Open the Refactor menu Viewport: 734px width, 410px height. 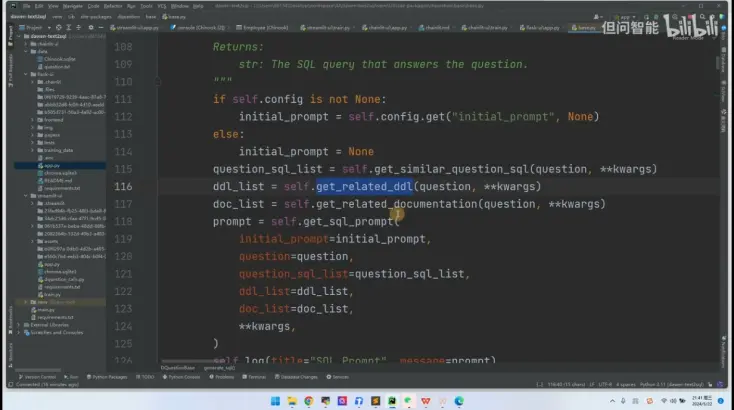coord(113,6)
